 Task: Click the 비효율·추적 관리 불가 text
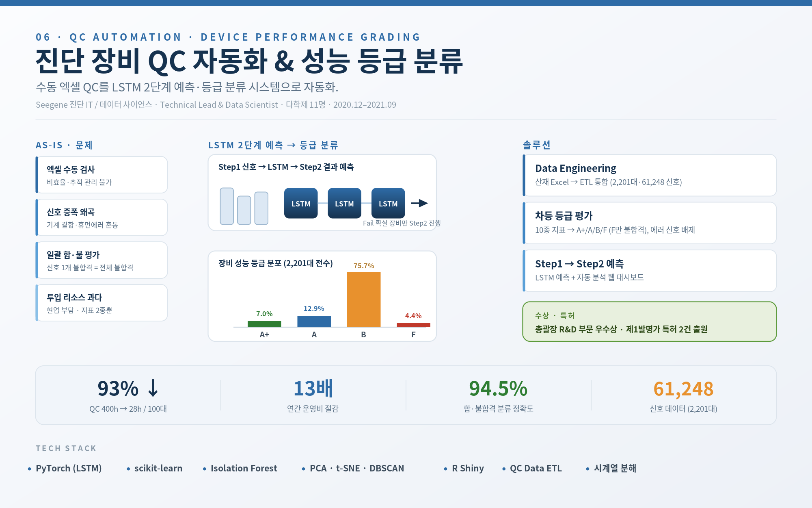pyautogui.click(x=79, y=182)
